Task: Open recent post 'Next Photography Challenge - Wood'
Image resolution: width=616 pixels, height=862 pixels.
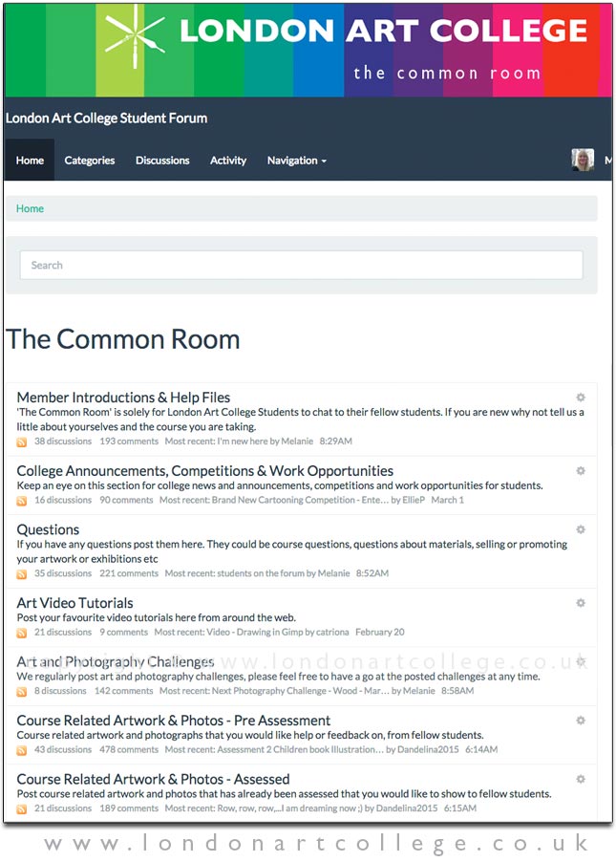Action: 301,691
